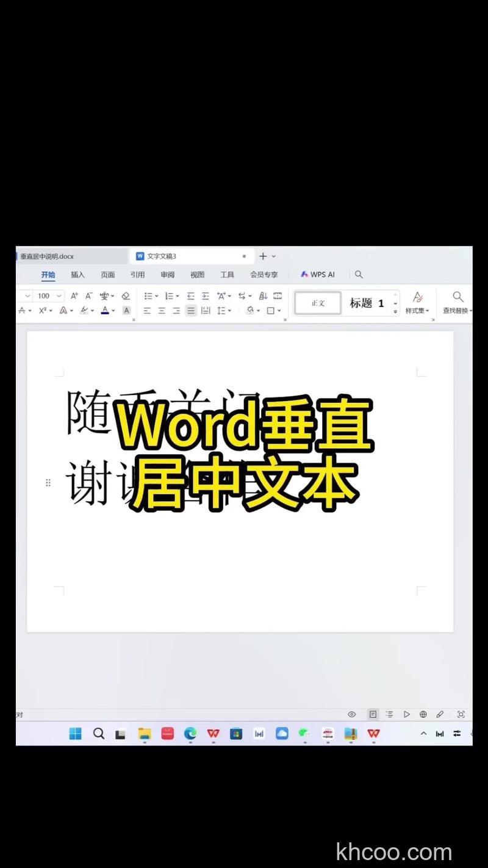Image resolution: width=488 pixels, height=868 pixels.
Task: Apply the 标题 1 heading style
Action: (368, 303)
